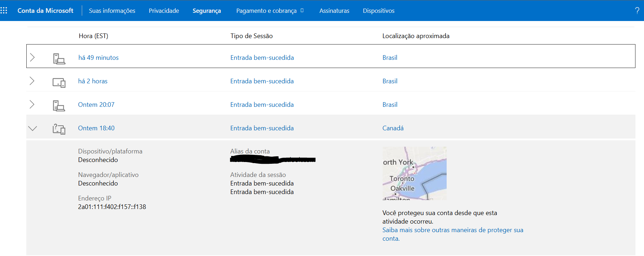
Task: Click device icon for 'Ontem 20:07' session
Action: click(59, 106)
